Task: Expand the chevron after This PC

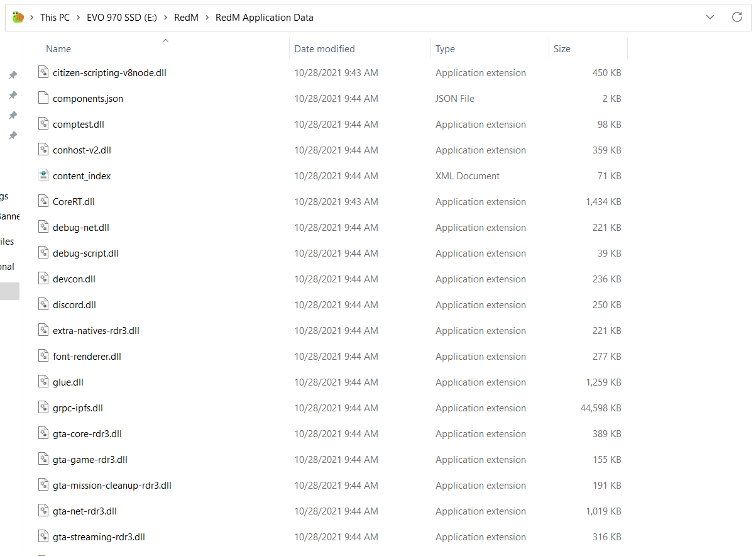Action: [x=79, y=18]
